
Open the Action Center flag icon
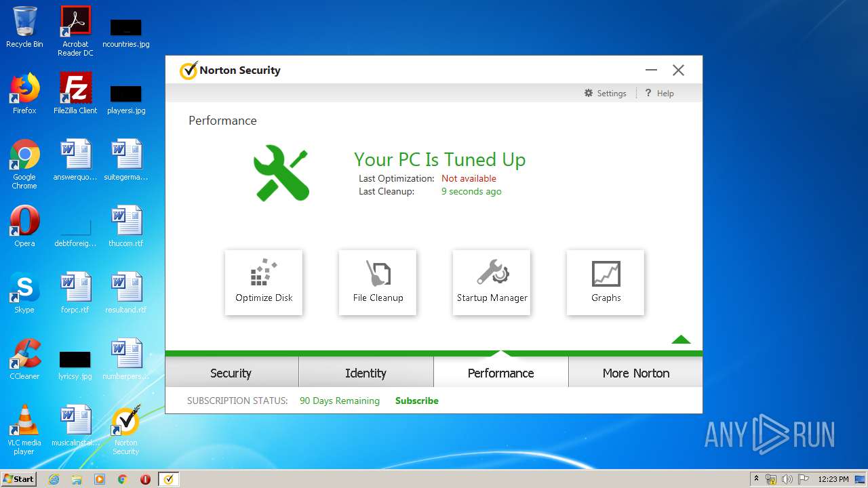coord(803,479)
